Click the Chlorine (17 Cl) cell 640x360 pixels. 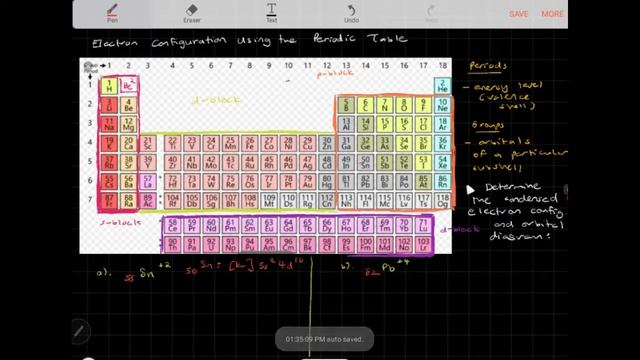click(x=423, y=124)
